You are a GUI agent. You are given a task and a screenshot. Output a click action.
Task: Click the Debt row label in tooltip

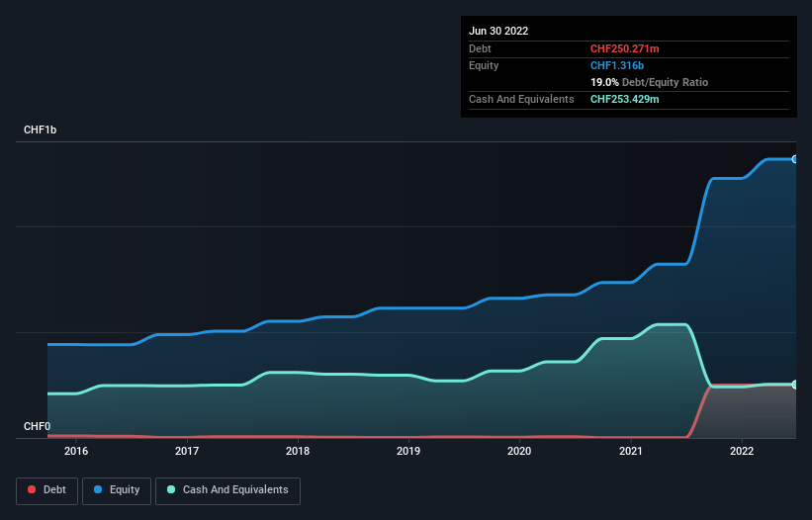[480, 48]
